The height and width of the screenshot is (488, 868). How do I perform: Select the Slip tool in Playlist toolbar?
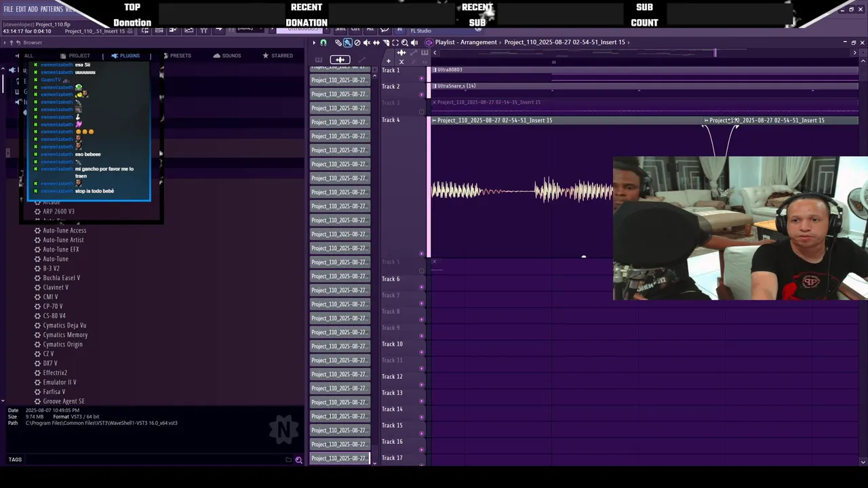pyautogui.click(x=376, y=43)
